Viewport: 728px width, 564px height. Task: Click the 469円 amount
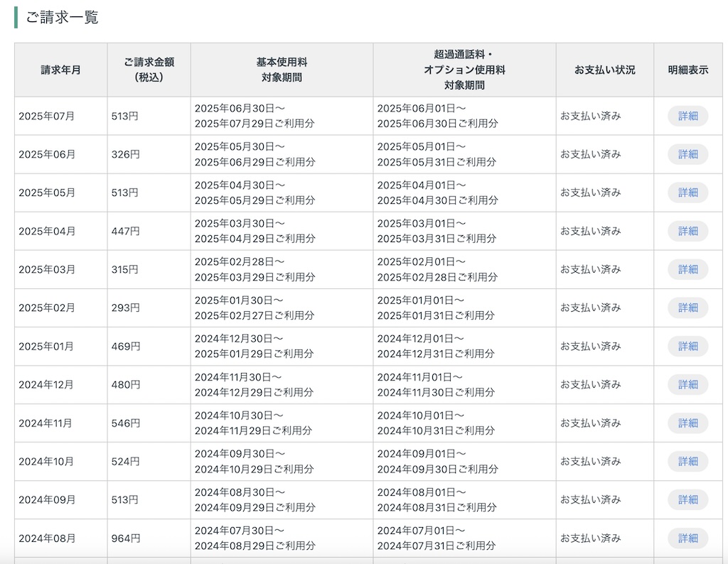pyautogui.click(x=125, y=347)
